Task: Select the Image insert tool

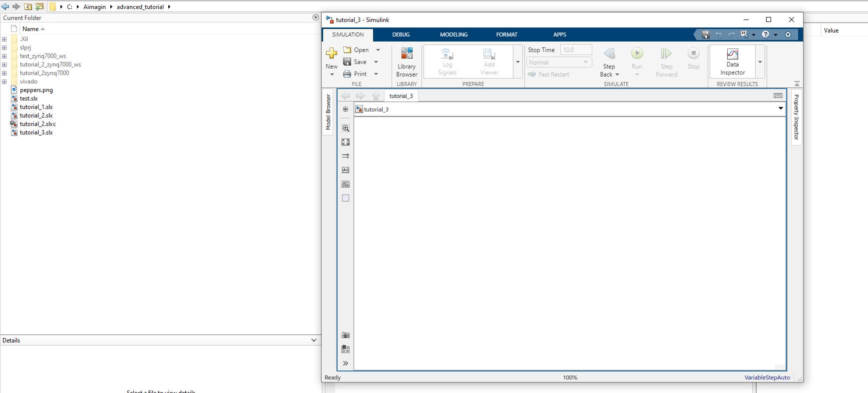Action: (346, 184)
